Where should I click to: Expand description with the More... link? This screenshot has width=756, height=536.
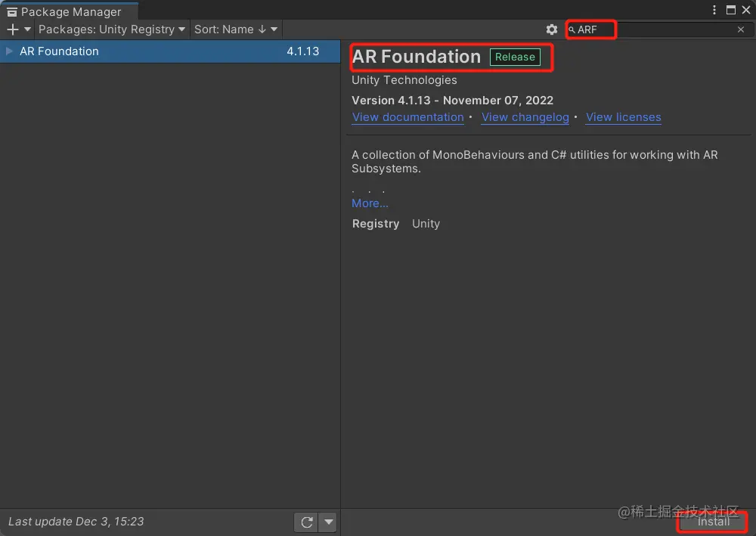coord(370,203)
